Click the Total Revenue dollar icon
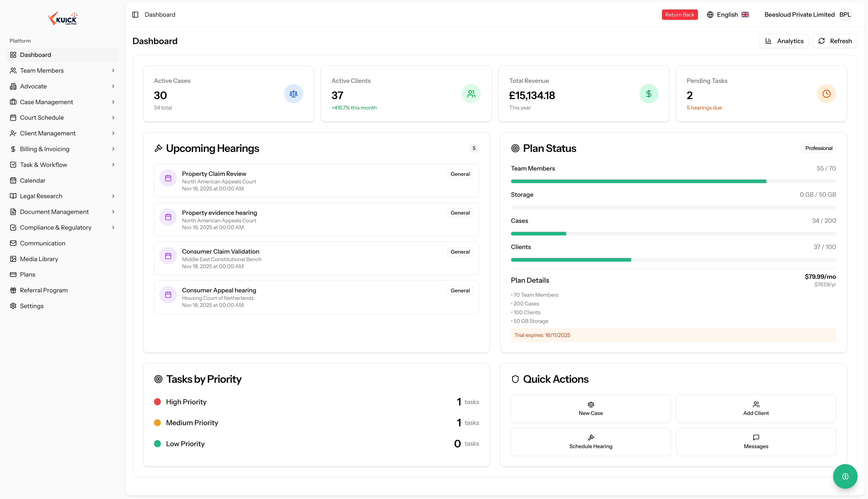Viewport: 868px width, 499px height. point(649,94)
